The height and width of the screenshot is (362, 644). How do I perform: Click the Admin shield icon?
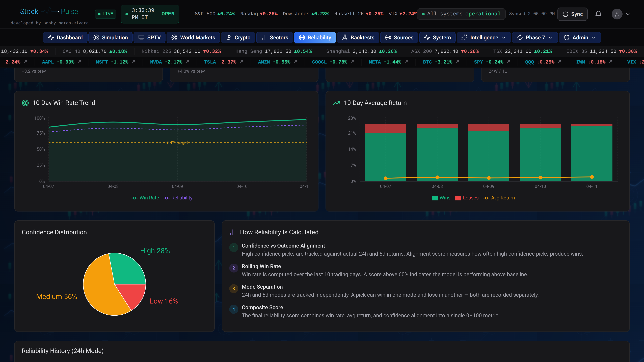[567, 38]
